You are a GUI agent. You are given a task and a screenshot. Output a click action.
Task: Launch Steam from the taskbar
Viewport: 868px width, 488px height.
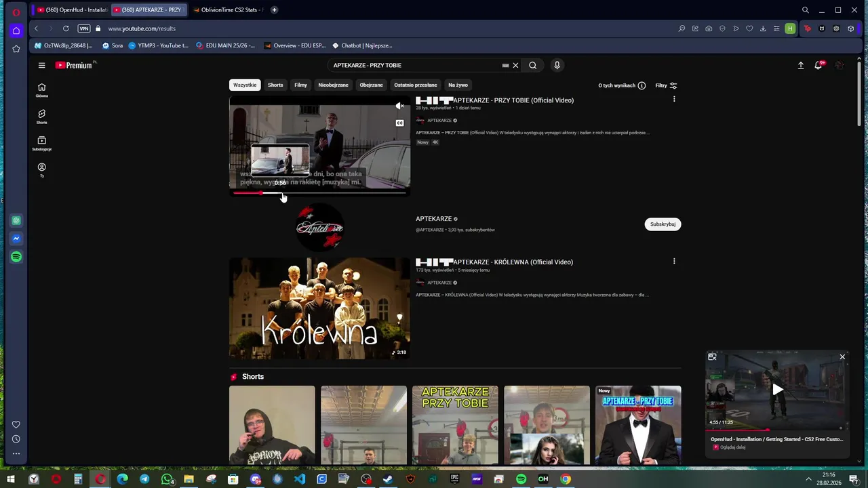coord(388,479)
